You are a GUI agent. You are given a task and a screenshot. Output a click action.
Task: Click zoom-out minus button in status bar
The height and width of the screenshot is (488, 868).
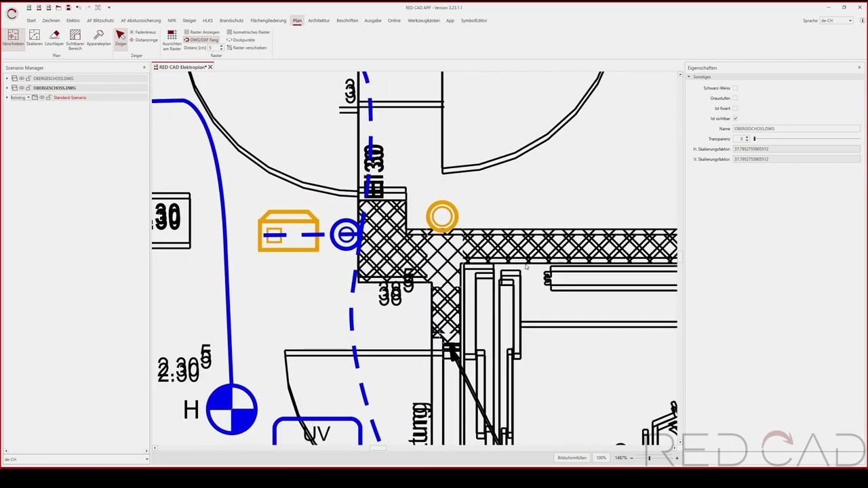tap(631, 458)
